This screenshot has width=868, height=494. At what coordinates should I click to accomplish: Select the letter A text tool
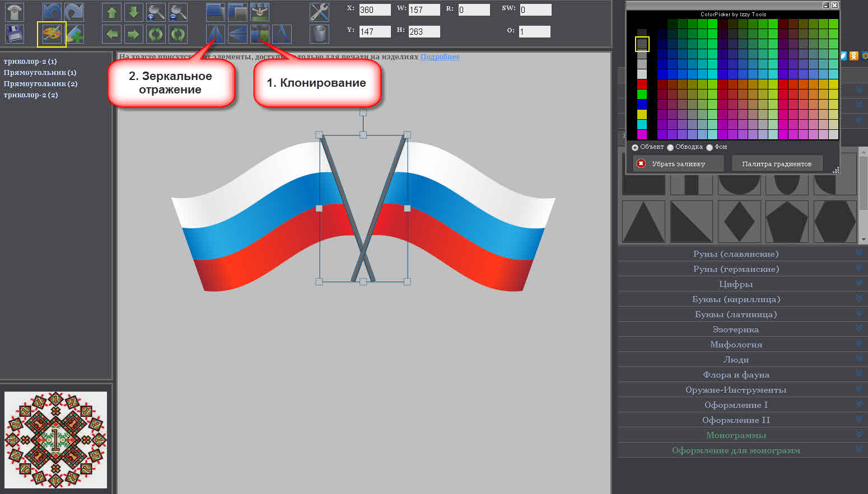click(282, 34)
